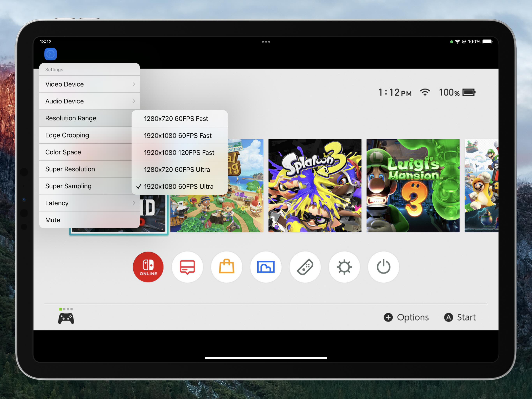The width and height of the screenshot is (532, 399).
Task: Click the Switch screen battery indicator
Action: pos(469,92)
